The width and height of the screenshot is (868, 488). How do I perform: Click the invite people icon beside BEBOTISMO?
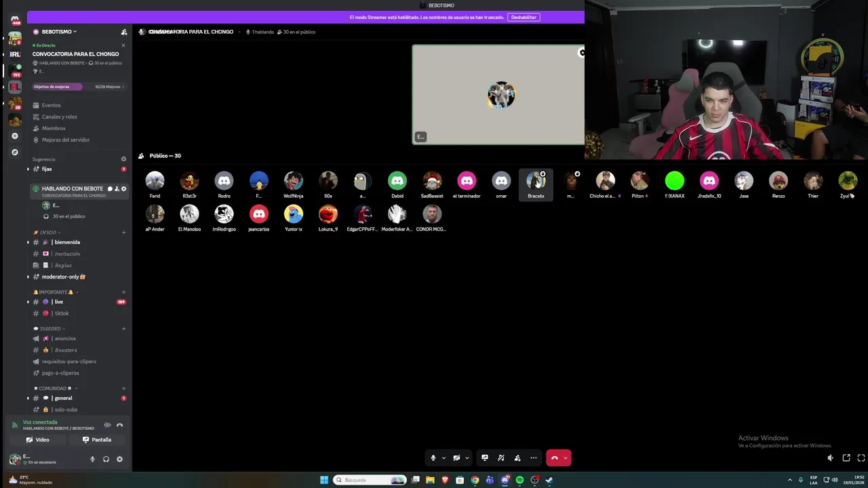coord(123,32)
